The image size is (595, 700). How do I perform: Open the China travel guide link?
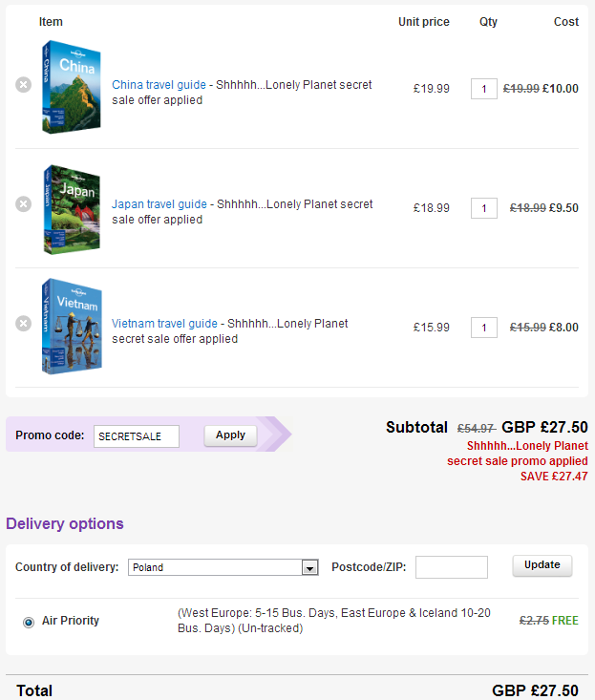(x=159, y=85)
